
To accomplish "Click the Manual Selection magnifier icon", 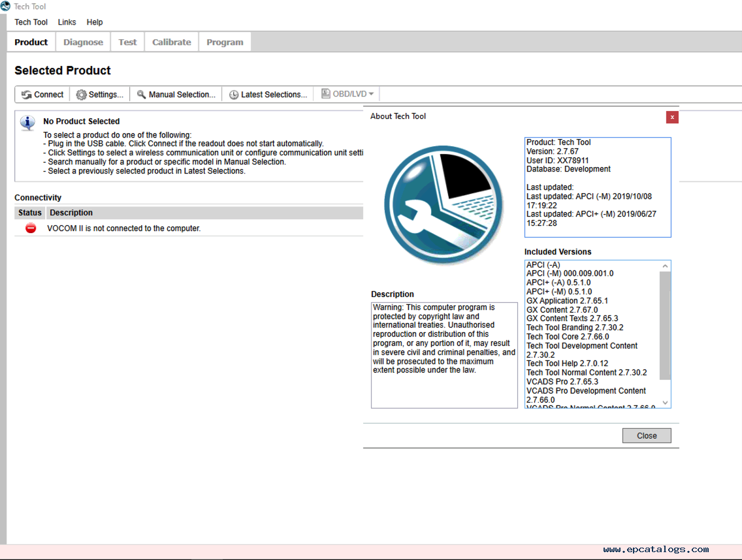I will (140, 94).
